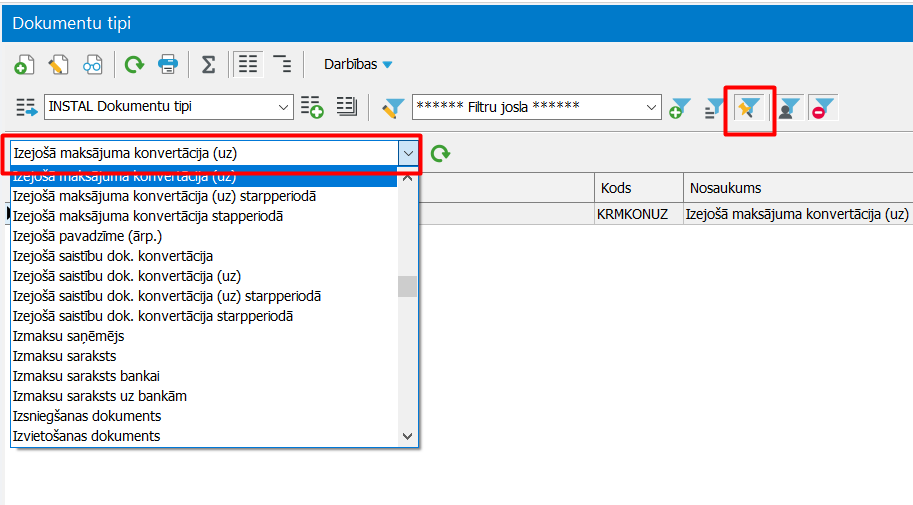
Task: Switch to the hierarchical tree view icon
Action: pos(282,64)
